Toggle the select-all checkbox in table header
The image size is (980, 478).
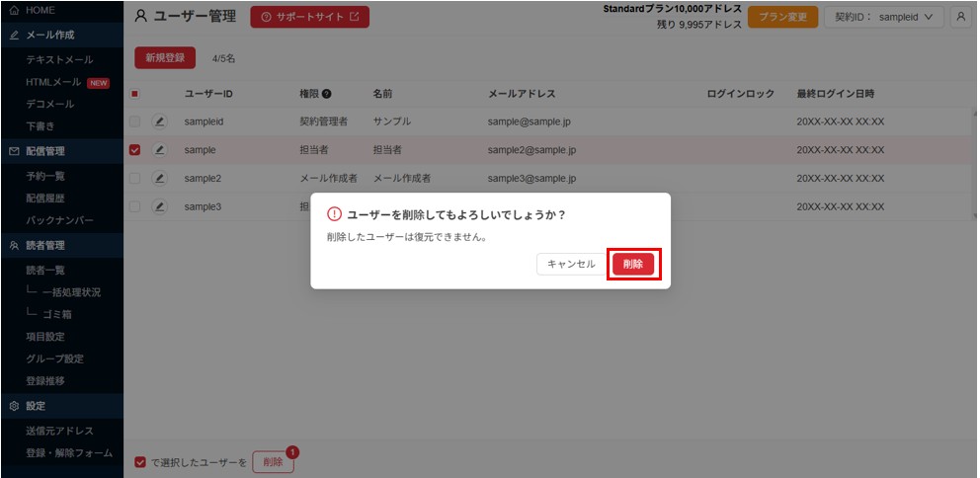tap(135, 94)
